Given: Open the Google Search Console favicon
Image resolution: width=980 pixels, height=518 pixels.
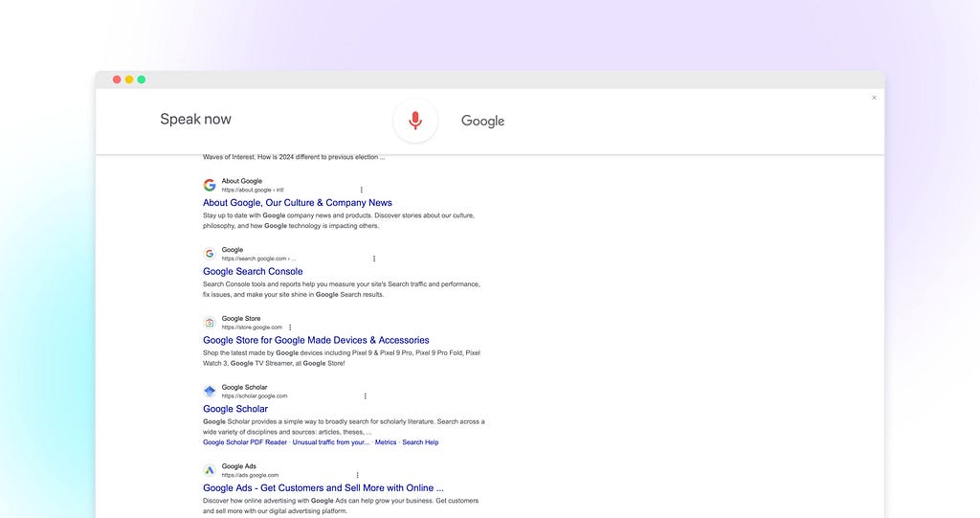Looking at the screenshot, I should [210, 254].
